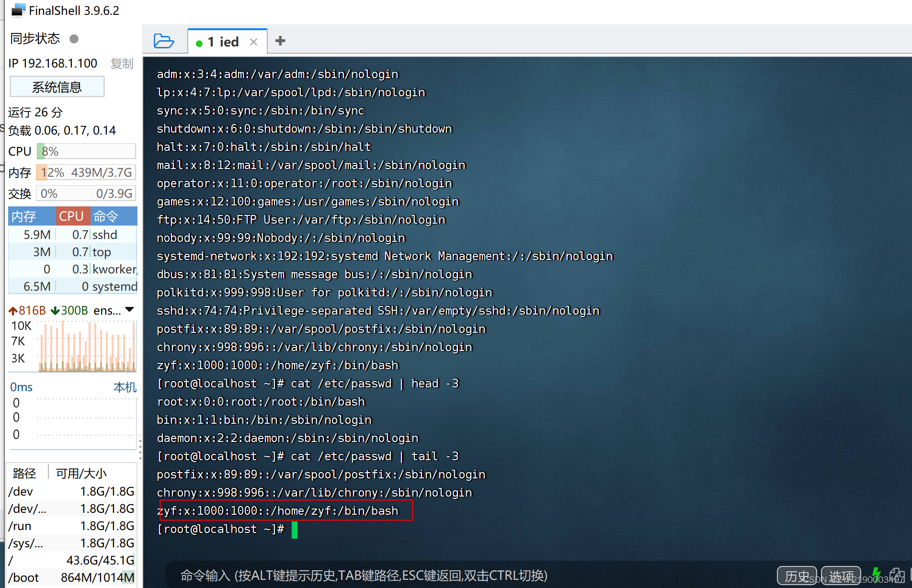
Task: Click the 本机 ping target link
Action: (x=125, y=387)
